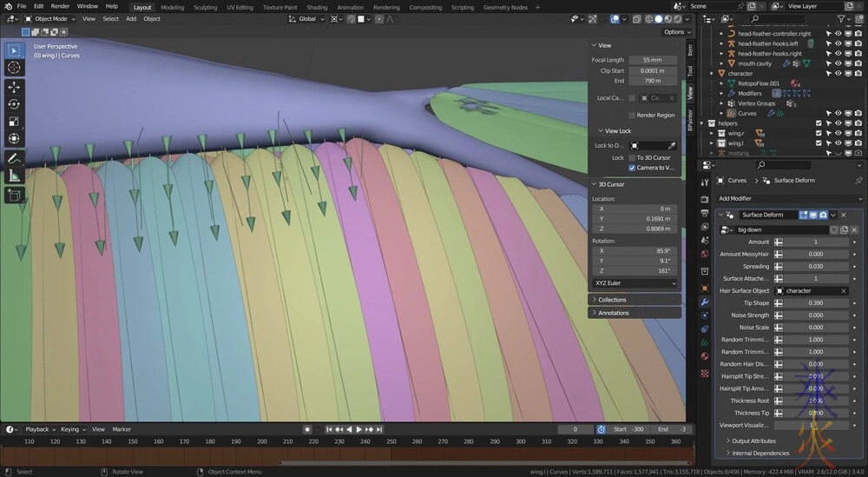This screenshot has width=868, height=477.
Task: Click the Add Cube tool icon
Action: 14,195
